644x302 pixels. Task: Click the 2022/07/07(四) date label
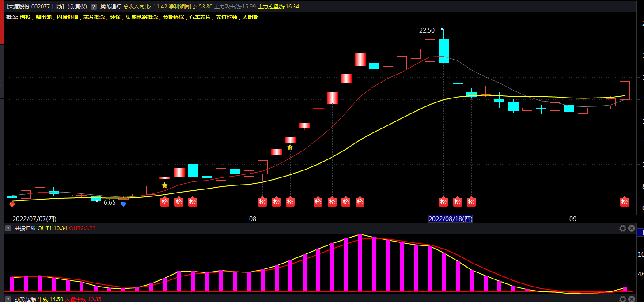[34, 219]
